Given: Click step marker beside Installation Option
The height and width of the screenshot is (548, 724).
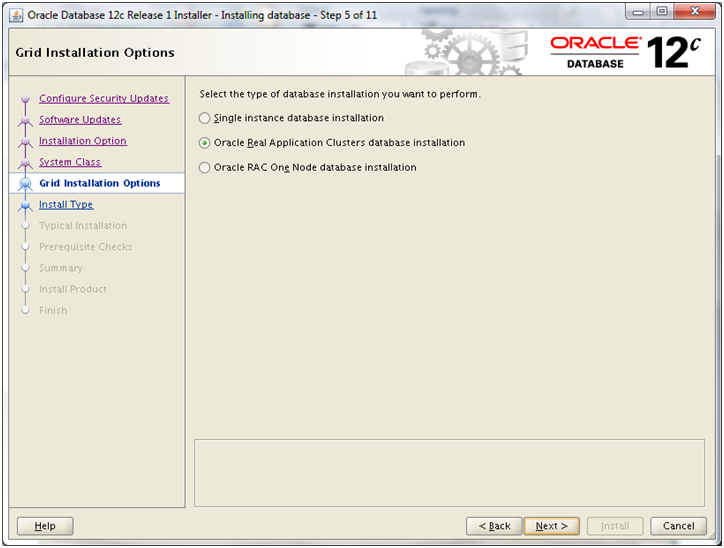Looking at the screenshot, I should click(x=25, y=142).
